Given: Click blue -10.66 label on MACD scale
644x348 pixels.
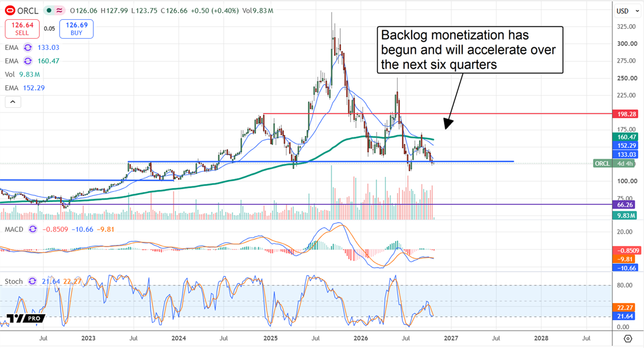Looking at the screenshot, I should coord(625,268).
